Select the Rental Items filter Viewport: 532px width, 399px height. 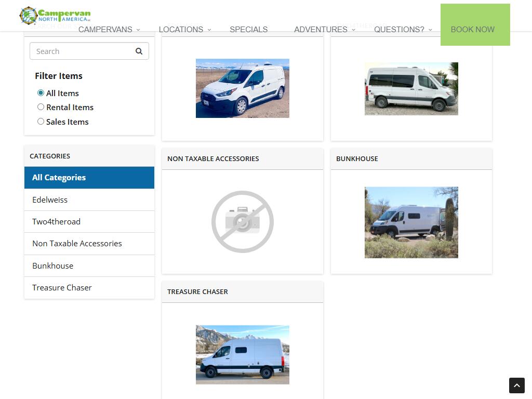[41, 107]
